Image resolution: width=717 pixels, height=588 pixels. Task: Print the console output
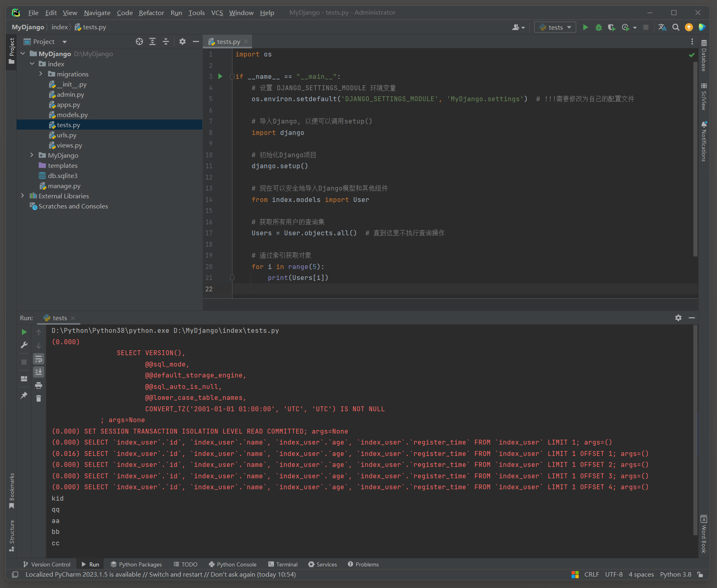[39, 385]
